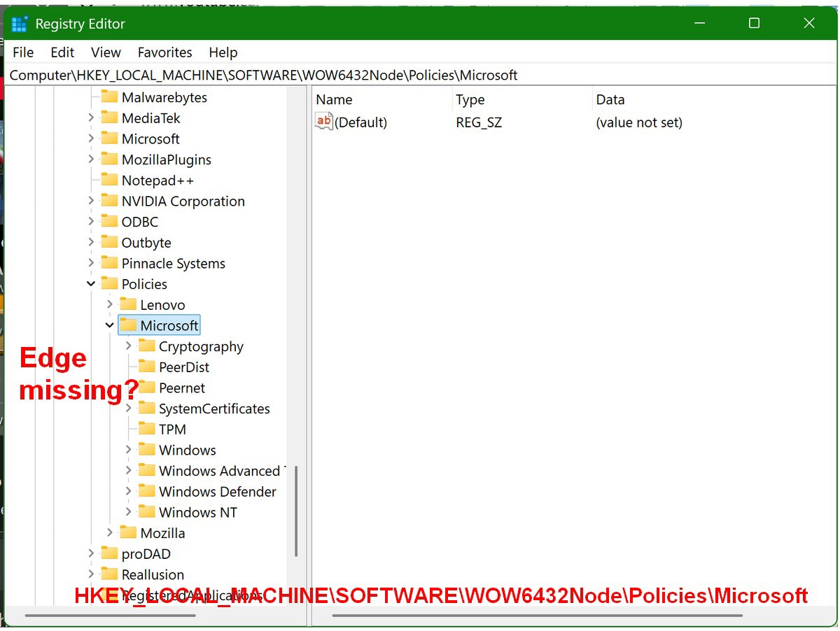Viewport: 840px width, 631px height.
Task: Click the (Default) string value icon
Action: click(324, 122)
